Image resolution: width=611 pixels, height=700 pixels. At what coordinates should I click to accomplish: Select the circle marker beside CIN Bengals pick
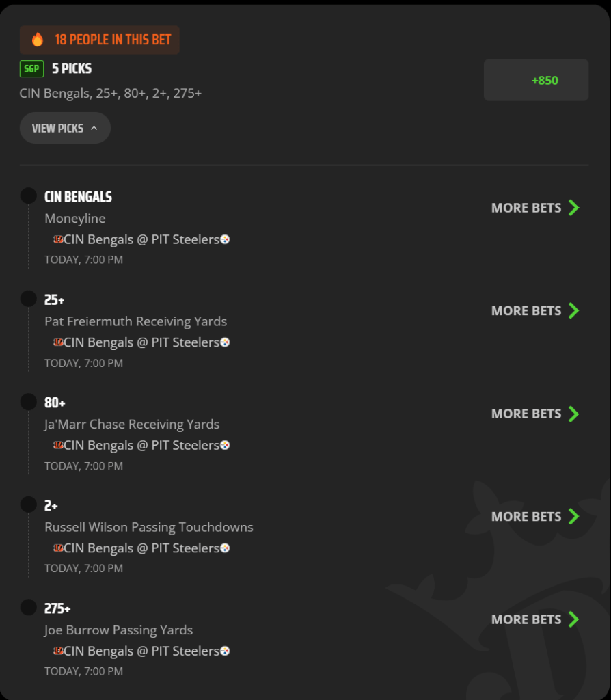point(29,196)
